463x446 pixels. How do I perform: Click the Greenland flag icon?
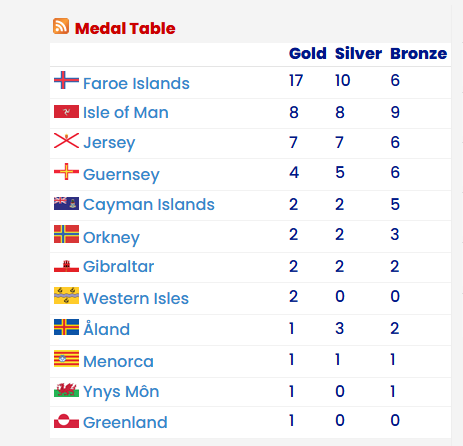click(66, 421)
